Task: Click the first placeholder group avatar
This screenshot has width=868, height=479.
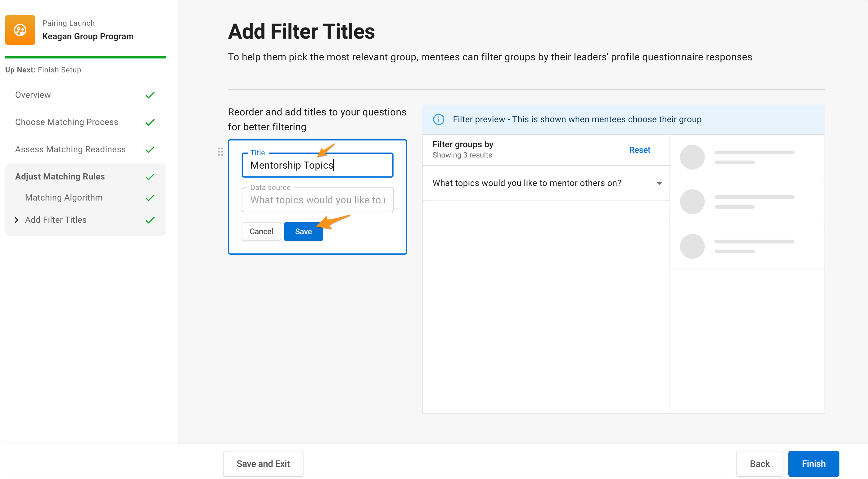Action: pos(692,157)
